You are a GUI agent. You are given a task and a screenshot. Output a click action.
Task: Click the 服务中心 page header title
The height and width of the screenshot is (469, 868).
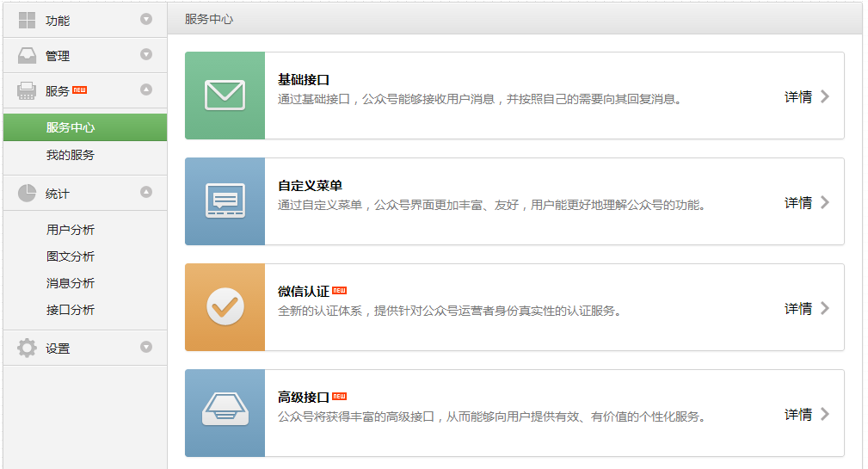tap(209, 19)
